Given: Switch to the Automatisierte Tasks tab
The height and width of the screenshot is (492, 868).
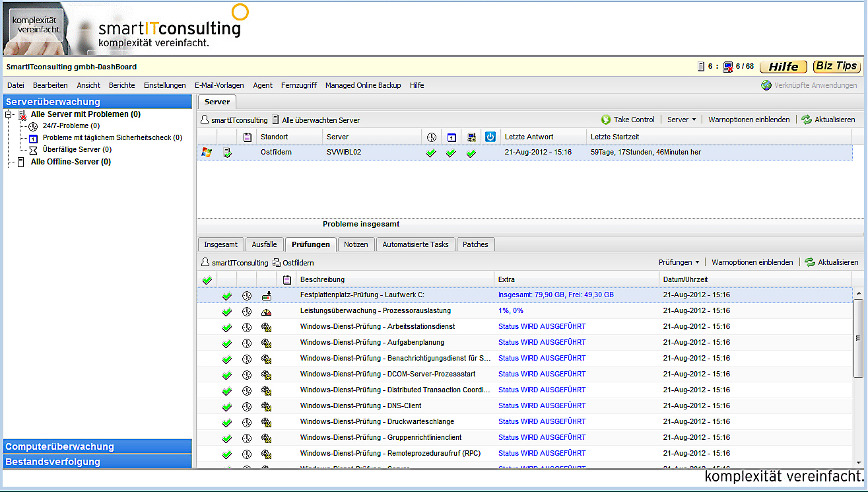Looking at the screenshot, I should click(x=415, y=244).
